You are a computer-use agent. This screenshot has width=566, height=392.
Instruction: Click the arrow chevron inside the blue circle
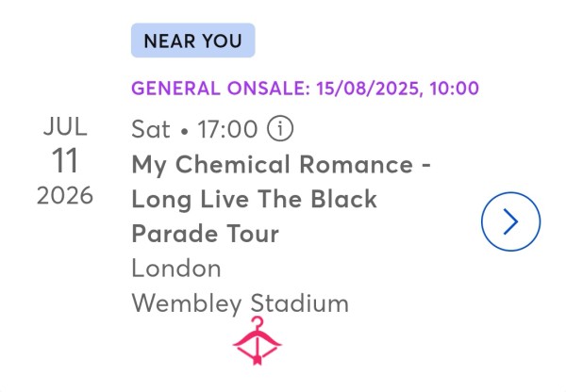pos(510,221)
